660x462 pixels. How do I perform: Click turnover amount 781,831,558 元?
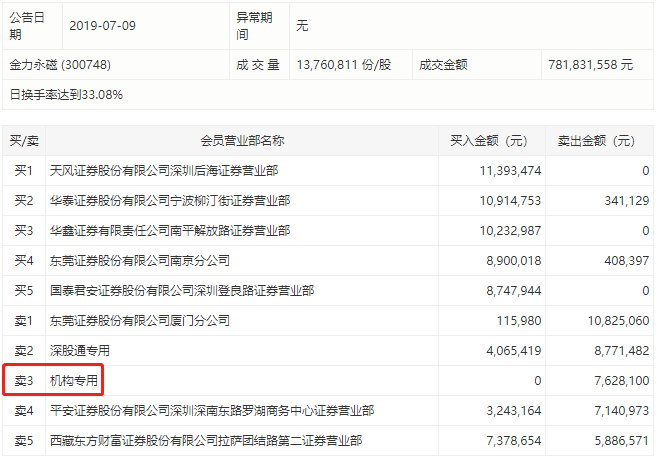pos(591,65)
